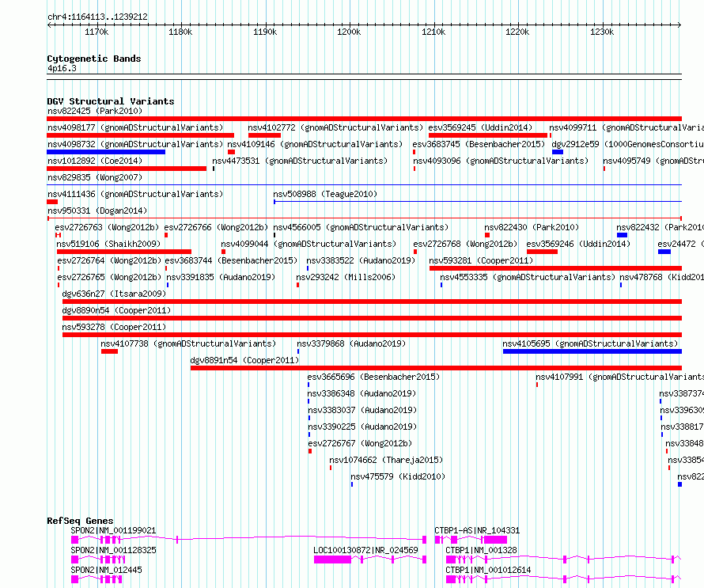Click the esv3569245 (Uddin2014) label
Screen dimensions: 704x588
click(480, 127)
